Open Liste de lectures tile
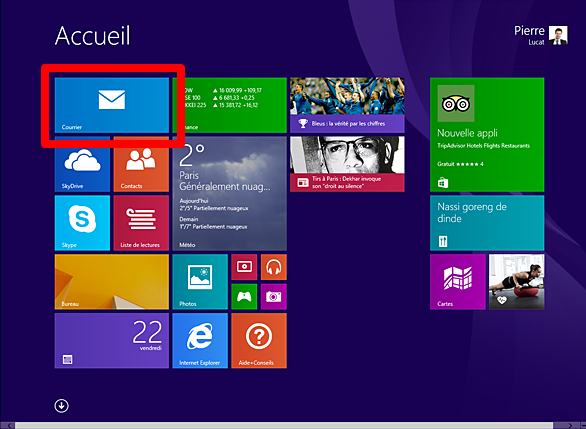586x429 pixels. coord(141,223)
